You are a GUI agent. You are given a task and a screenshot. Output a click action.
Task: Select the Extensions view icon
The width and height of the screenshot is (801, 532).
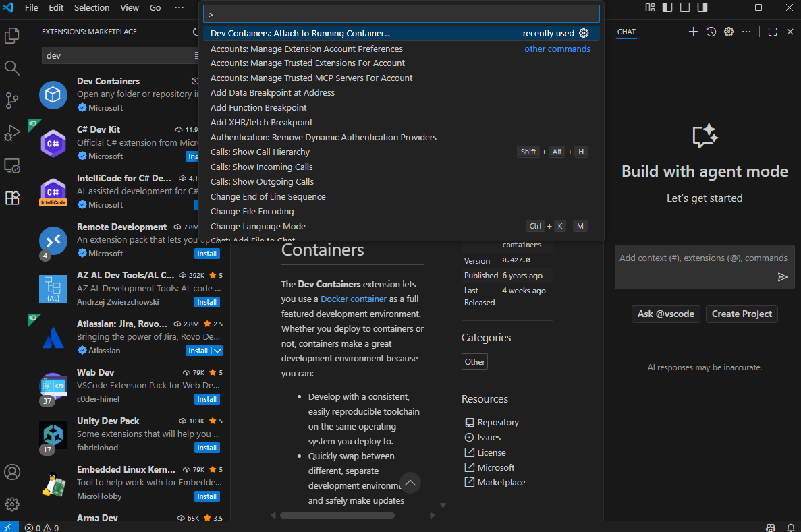point(11,198)
